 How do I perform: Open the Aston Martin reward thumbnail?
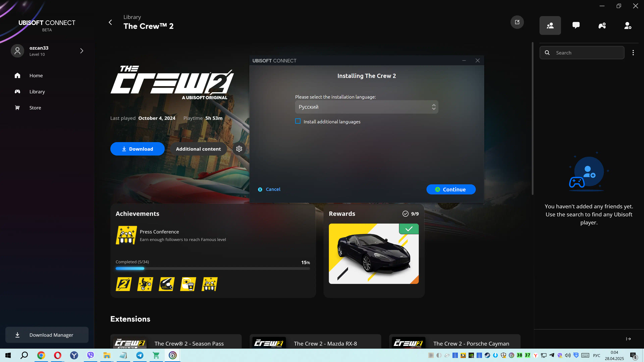(x=373, y=254)
